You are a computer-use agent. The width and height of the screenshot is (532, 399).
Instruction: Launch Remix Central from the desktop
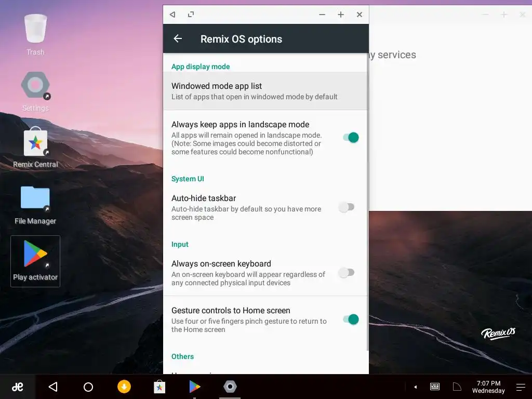click(35, 148)
